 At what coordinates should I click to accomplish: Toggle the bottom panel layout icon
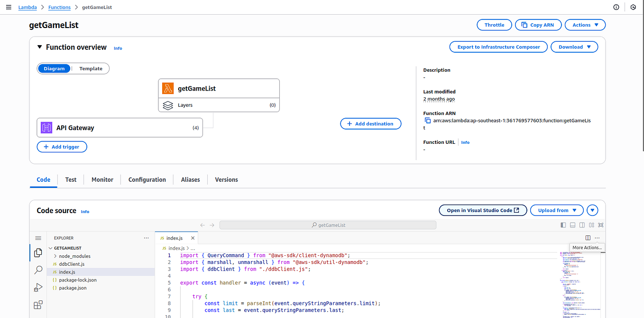(x=572, y=225)
